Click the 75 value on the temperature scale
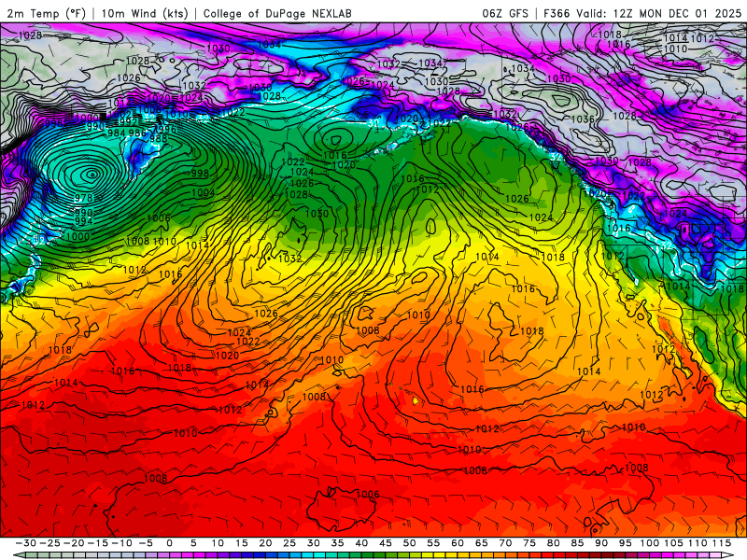 [529, 543]
